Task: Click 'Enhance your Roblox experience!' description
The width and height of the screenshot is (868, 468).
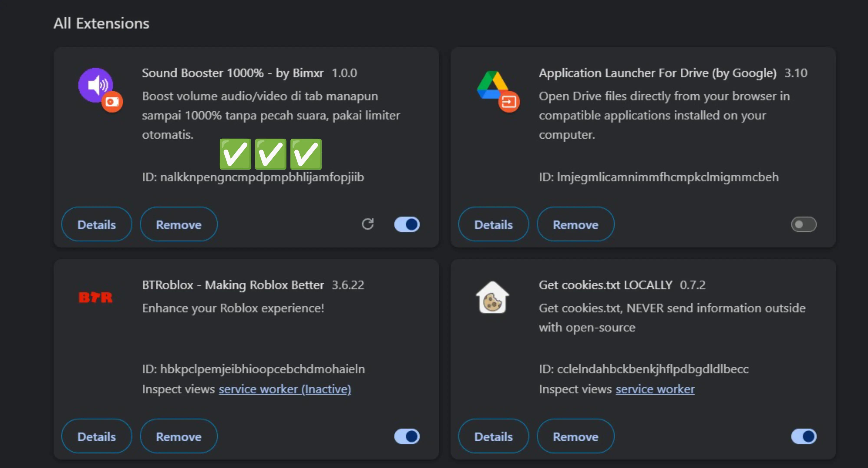Action: (233, 308)
